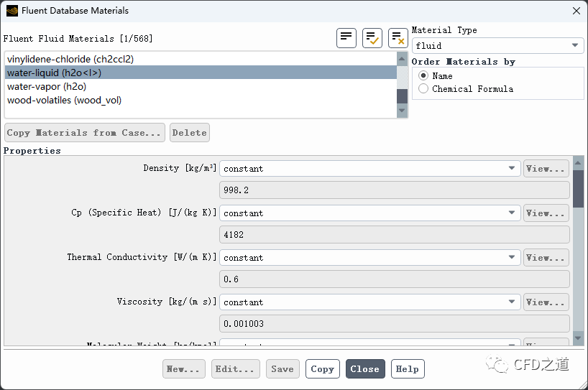Click the Copy Materials from Case button
588x390 pixels.
click(84, 133)
